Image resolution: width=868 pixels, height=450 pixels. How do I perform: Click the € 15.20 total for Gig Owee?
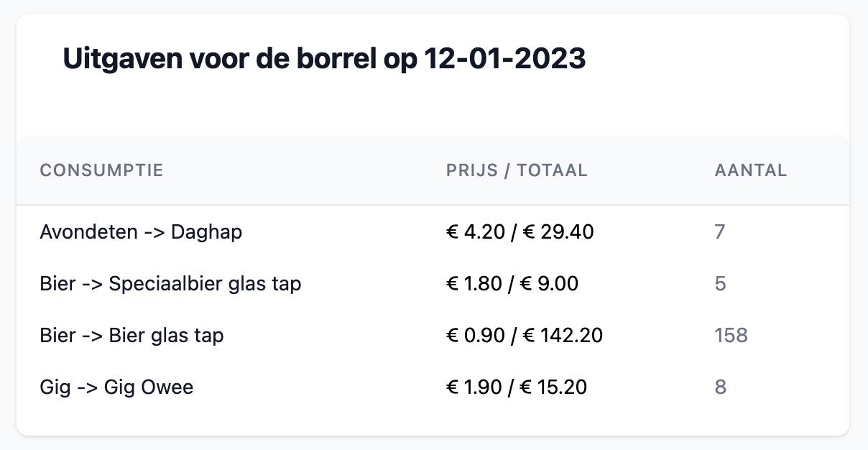point(553,387)
